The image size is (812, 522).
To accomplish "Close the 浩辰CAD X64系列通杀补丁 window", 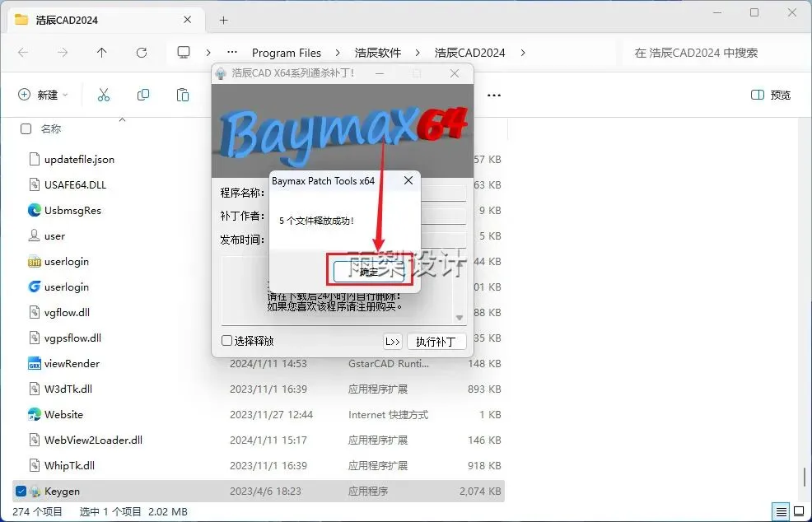I will 454,73.
